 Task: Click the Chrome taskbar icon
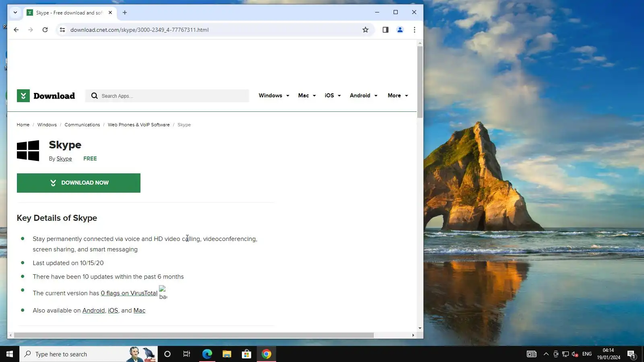point(266,354)
